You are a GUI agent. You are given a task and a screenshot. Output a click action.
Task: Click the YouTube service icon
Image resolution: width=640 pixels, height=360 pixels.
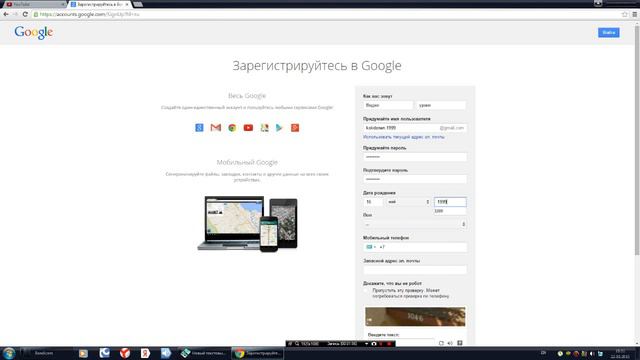(x=248, y=128)
